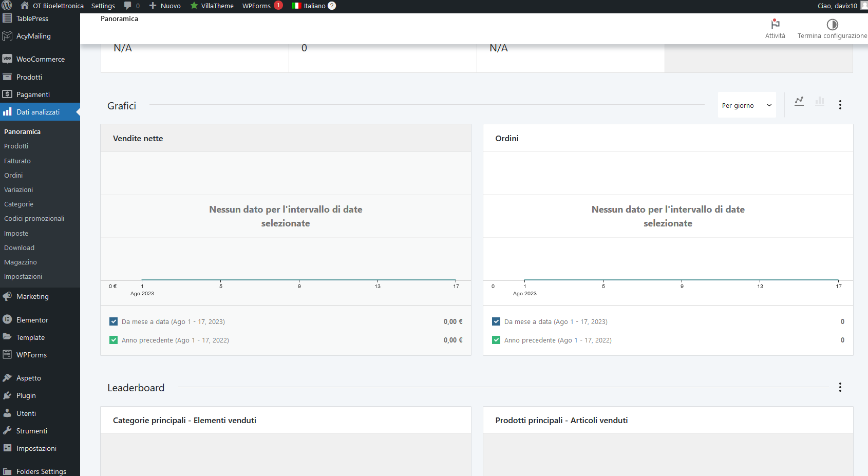This screenshot has height=476, width=868.
Task: Click the Utenti person icon
Action: (x=7, y=413)
